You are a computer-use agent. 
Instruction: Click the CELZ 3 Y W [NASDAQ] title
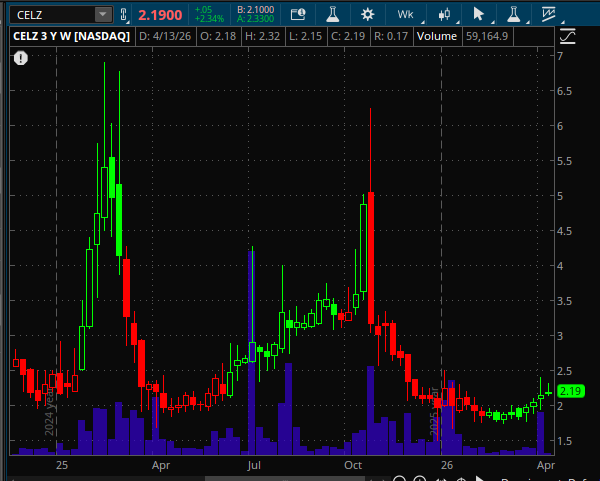pyautogui.click(x=72, y=36)
